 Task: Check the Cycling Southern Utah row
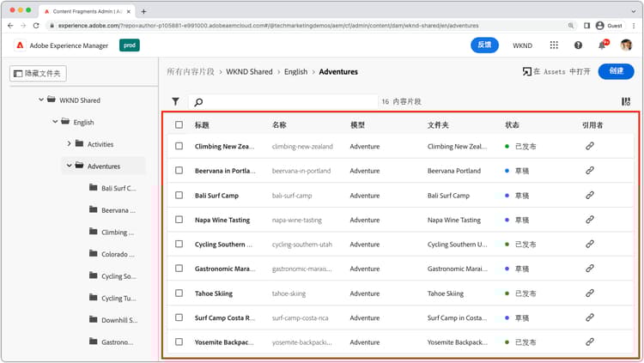[179, 244]
